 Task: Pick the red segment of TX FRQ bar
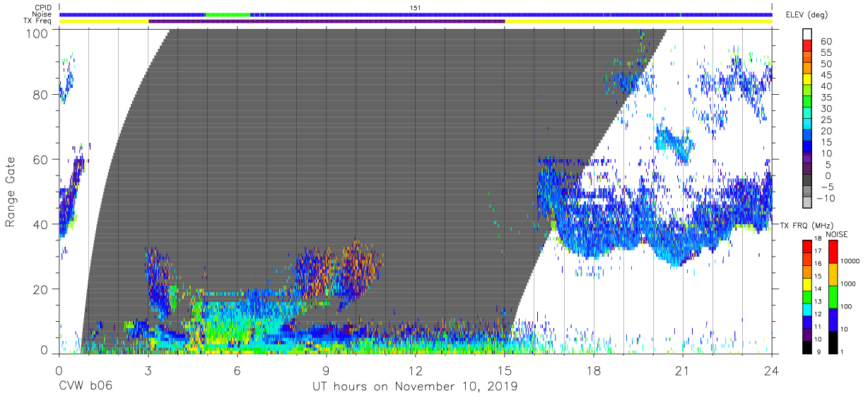click(808, 247)
